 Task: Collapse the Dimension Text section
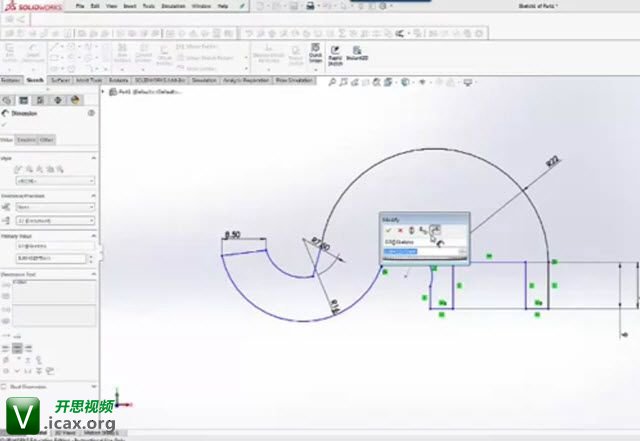(93, 274)
